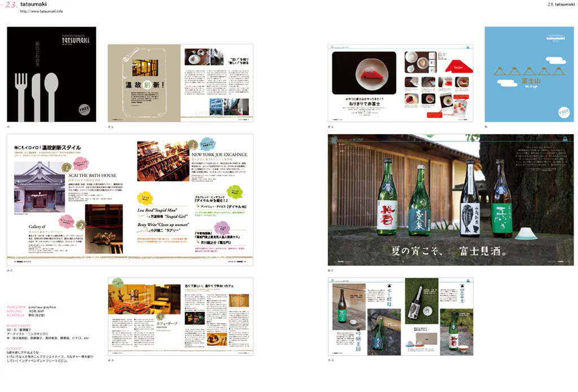The width and height of the screenshot is (578, 392).
Task: Select the Gallery ef heading
Action: click(x=37, y=225)
